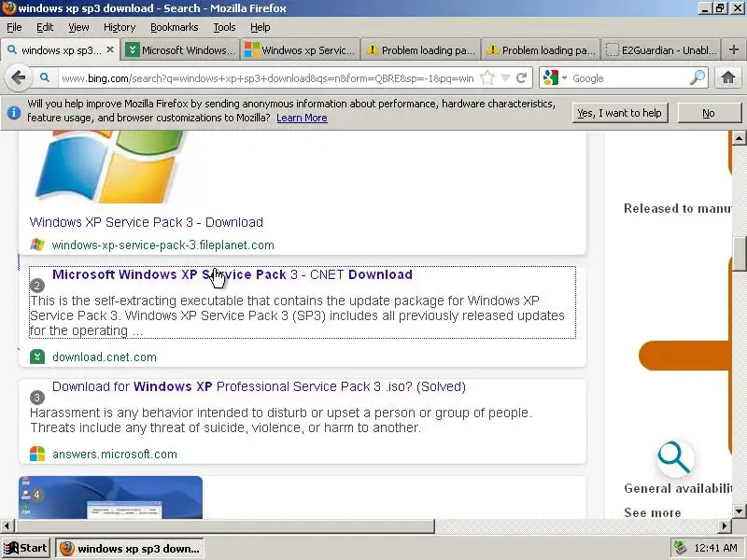The height and width of the screenshot is (560, 747).
Task: Click the horizontal scrollbar right arrow
Action: [725, 526]
